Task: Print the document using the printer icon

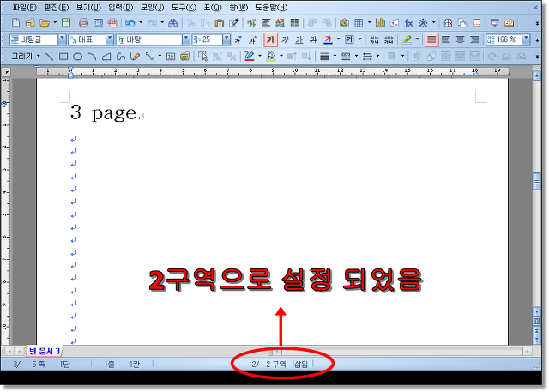Action: pos(83,23)
